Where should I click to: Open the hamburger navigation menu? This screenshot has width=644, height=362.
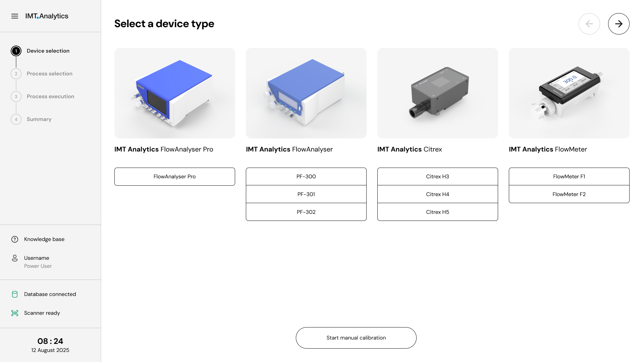[15, 16]
